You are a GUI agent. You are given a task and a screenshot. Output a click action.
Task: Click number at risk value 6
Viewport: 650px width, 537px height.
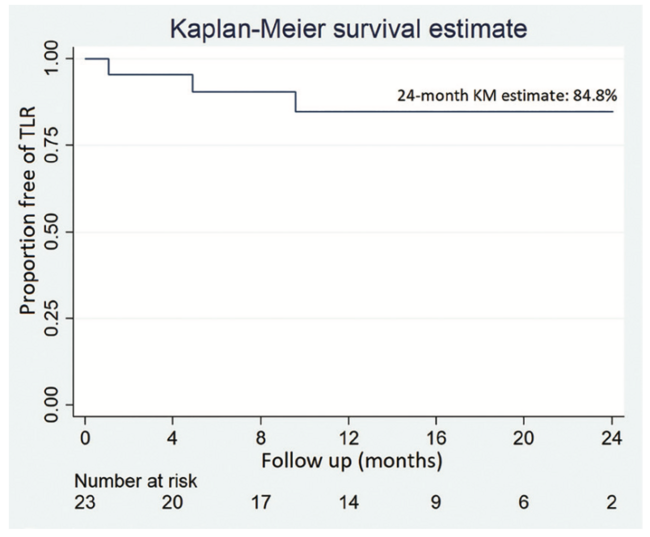[x=524, y=503]
